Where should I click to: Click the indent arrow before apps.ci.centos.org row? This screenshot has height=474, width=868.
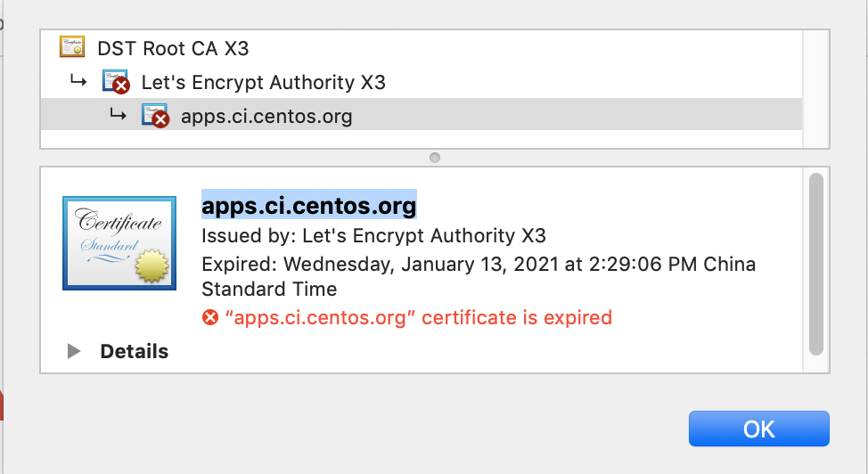tap(118, 115)
